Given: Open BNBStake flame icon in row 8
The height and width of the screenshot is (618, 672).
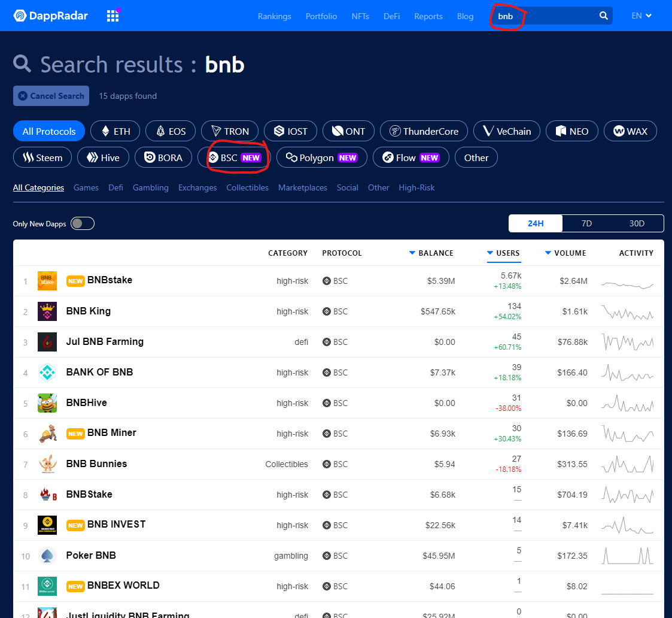Looking at the screenshot, I should click(x=47, y=495).
